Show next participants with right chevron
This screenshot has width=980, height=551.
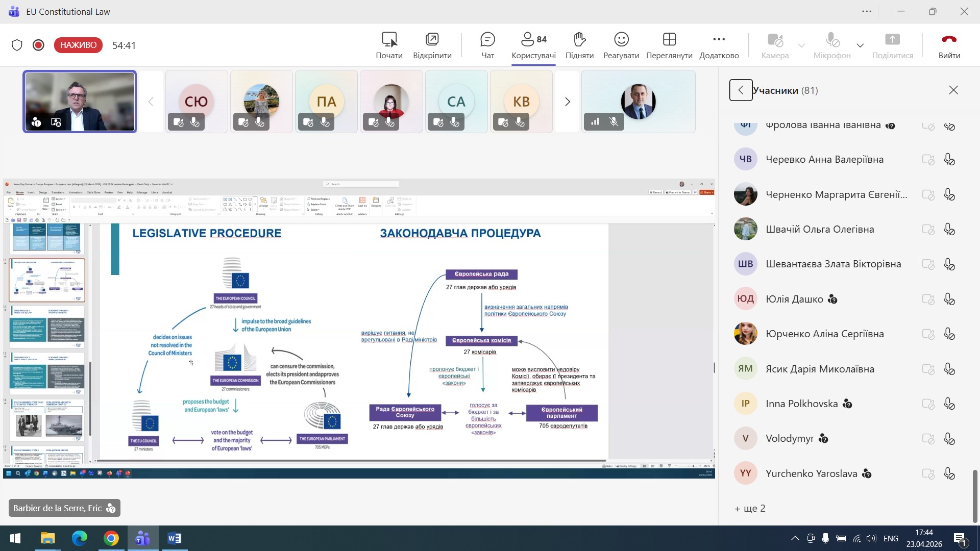(x=567, y=102)
